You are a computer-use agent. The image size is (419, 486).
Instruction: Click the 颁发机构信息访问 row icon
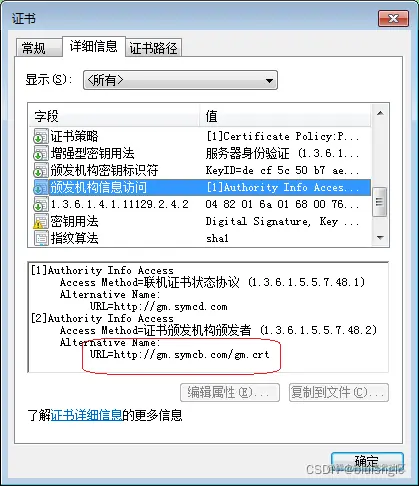(41, 187)
